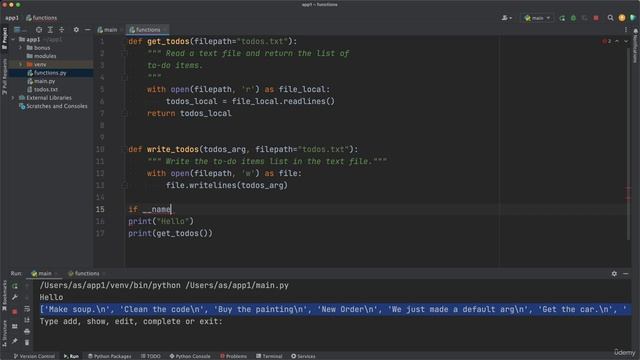This screenshot has width=640, height=360.
Task: Open Search Everywhere magnifier
Action: (x=610, y=18)
